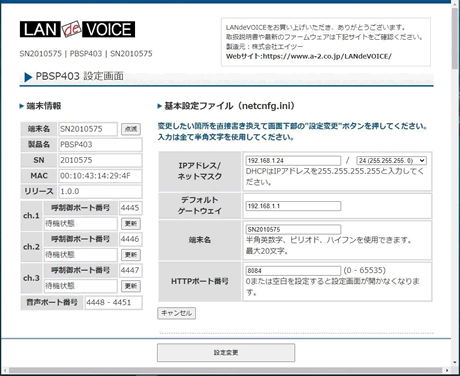Click the 設定変更 button
460x376 pixels.
(x=226, y=353)
